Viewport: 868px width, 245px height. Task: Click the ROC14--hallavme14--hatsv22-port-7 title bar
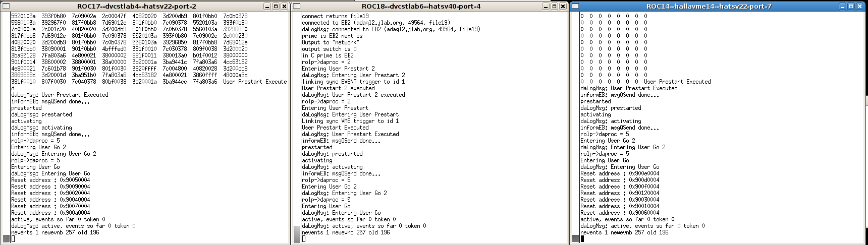(709, 6)
